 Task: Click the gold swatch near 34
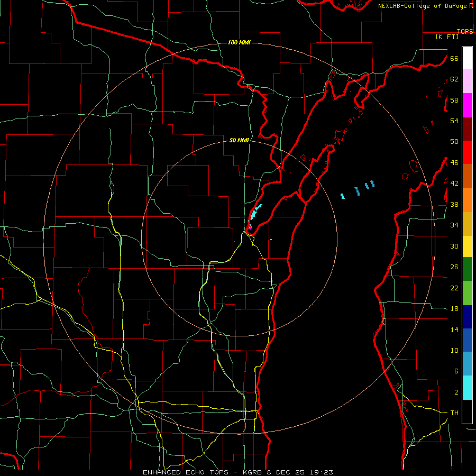(x=467, y=224)
